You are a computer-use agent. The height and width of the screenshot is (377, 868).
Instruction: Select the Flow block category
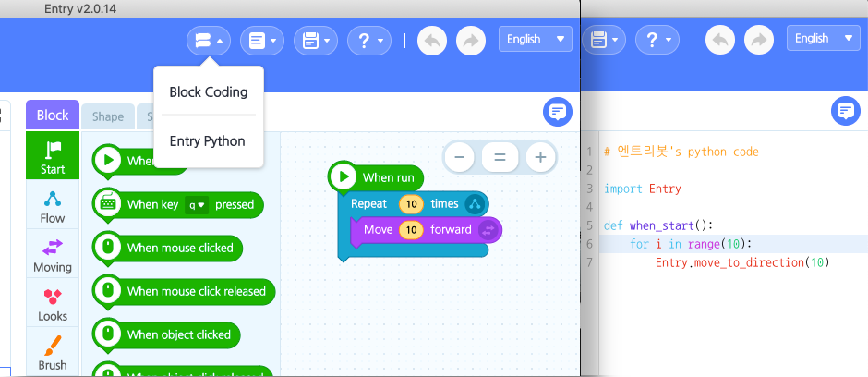click(x=53, y=205)
